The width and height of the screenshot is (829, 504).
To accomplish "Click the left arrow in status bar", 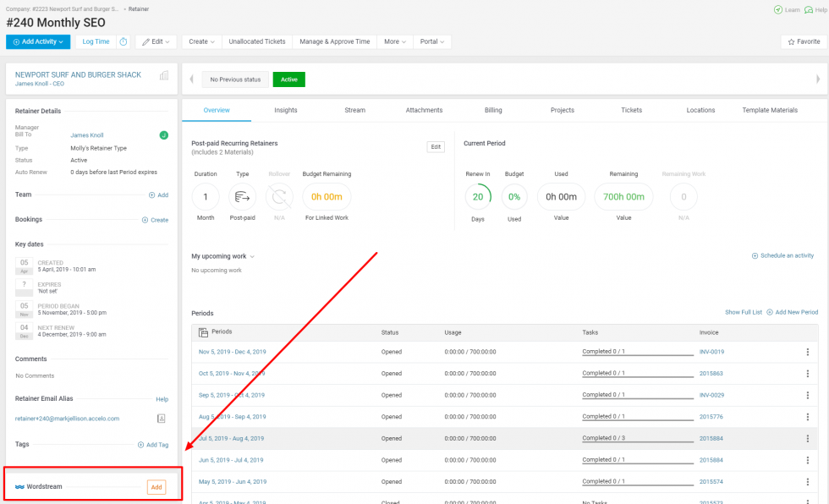I will click(x=190, y=79).
